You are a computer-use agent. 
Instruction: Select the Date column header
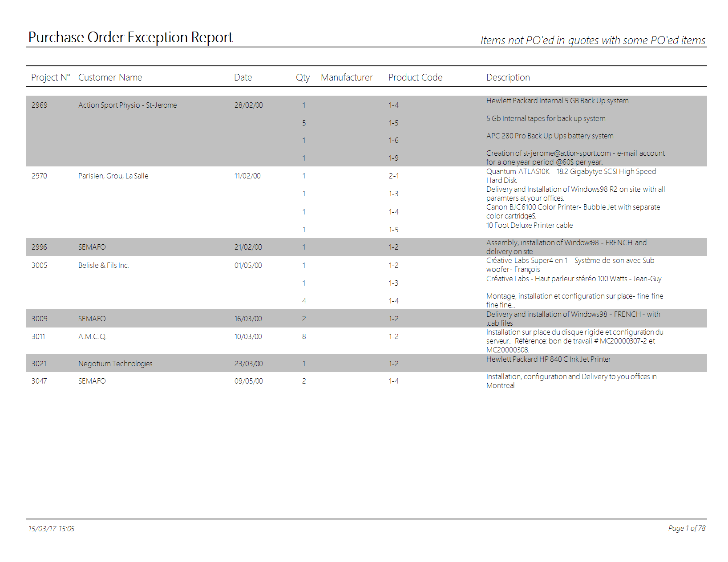coord(243,77)
